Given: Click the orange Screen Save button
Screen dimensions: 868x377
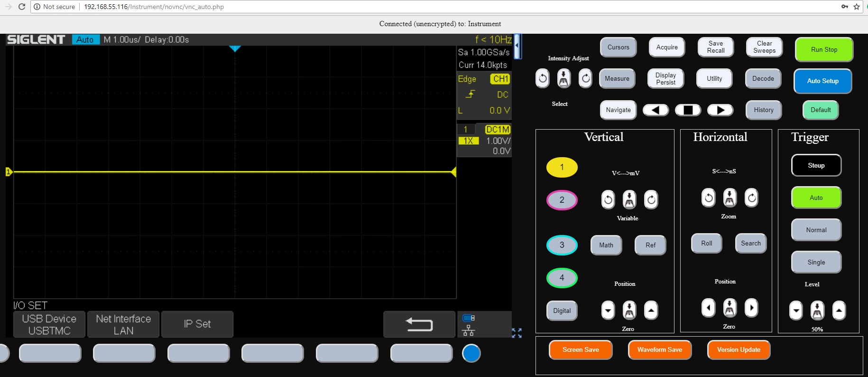Looking at the screenshot, I should point(580,350).
